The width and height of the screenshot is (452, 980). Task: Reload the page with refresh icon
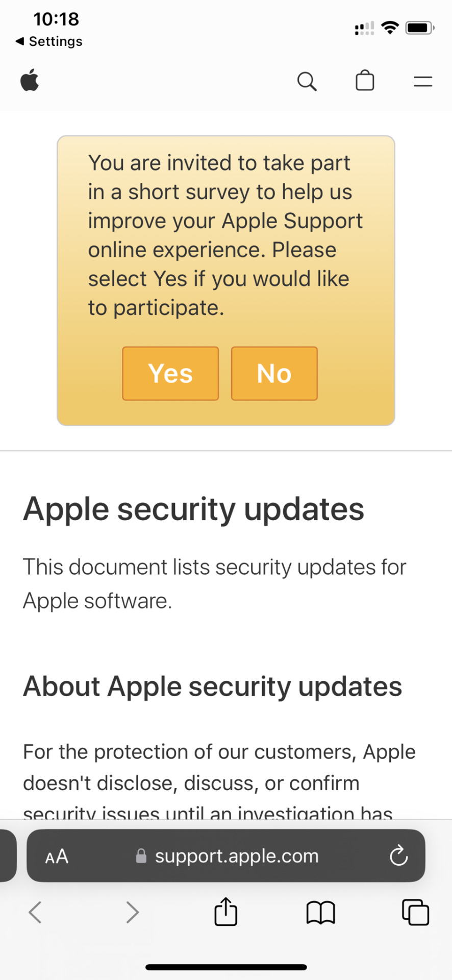[398, 856]
